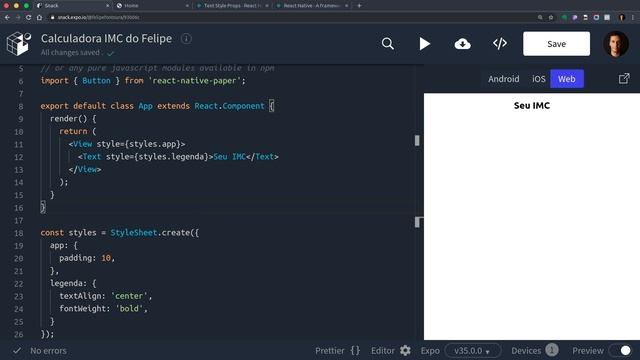Open project info icon beside title
640x360 pixels.
(x=186, y=39)
